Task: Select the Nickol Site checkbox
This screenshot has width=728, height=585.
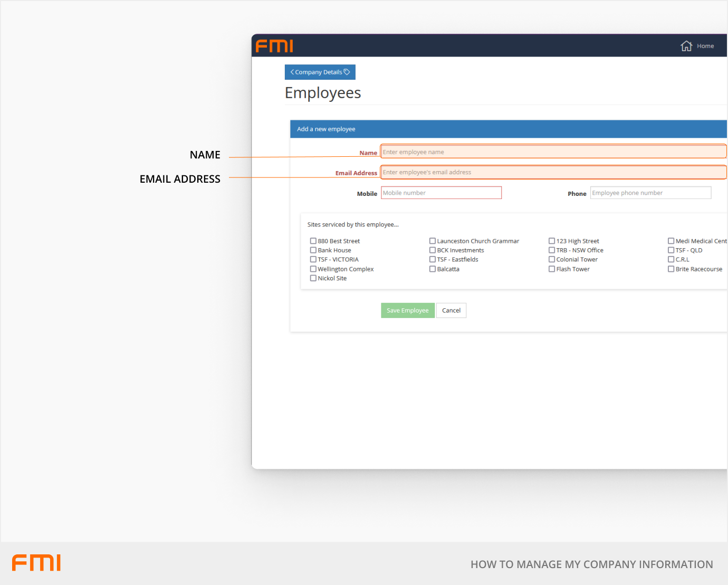Action: tap(313, 278)
